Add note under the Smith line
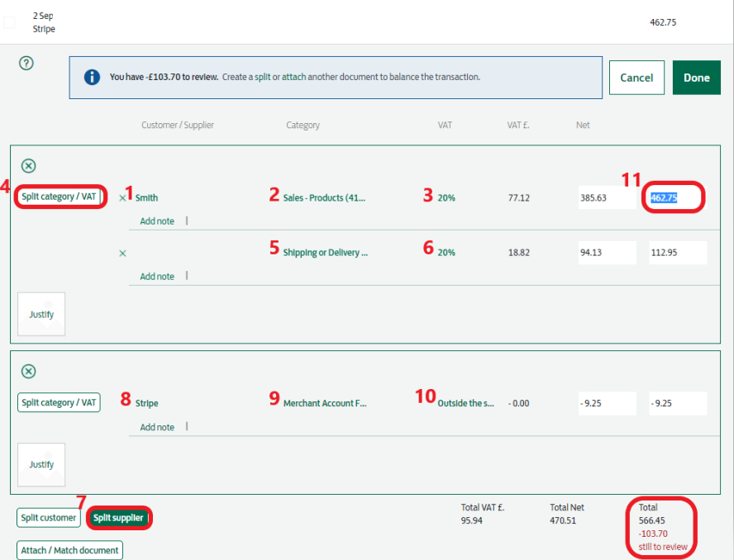 157,221
